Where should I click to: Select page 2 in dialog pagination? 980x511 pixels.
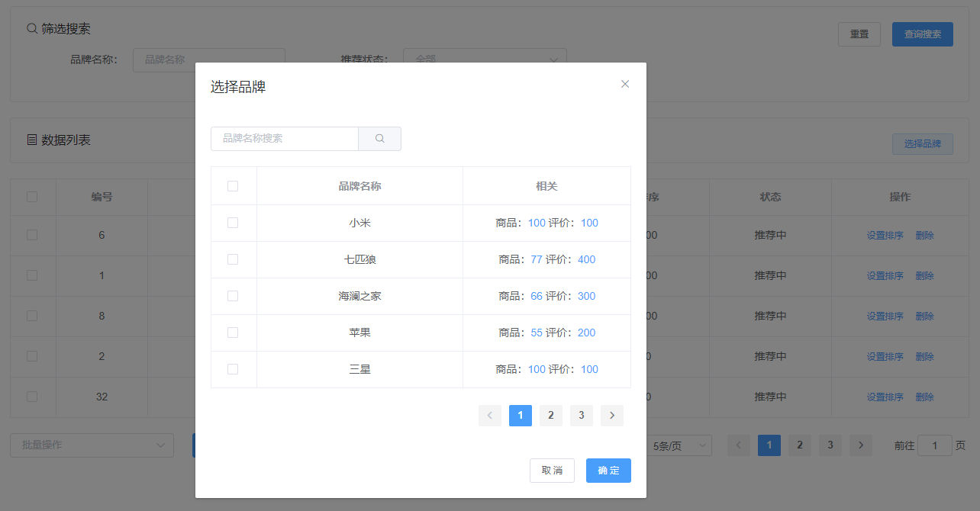(x=551, y=416)
